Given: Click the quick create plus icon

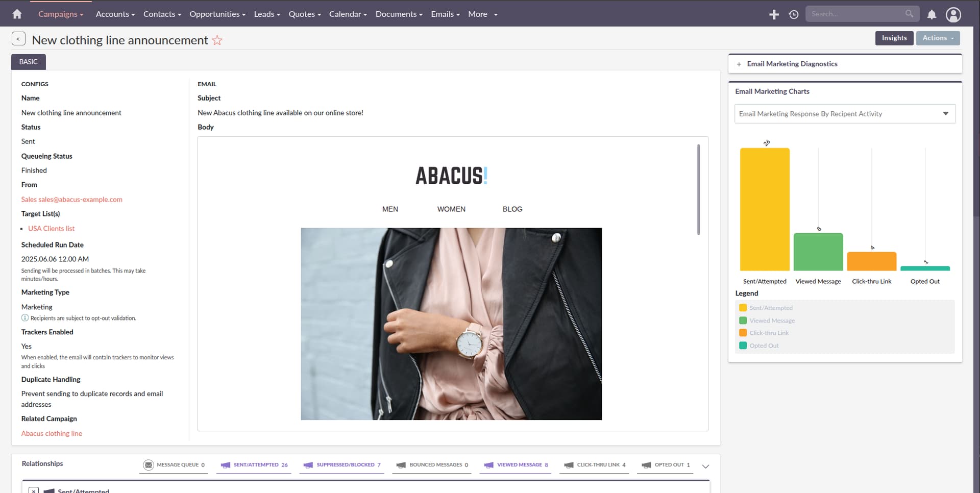Looking at the screenshot, I should 774,14.
